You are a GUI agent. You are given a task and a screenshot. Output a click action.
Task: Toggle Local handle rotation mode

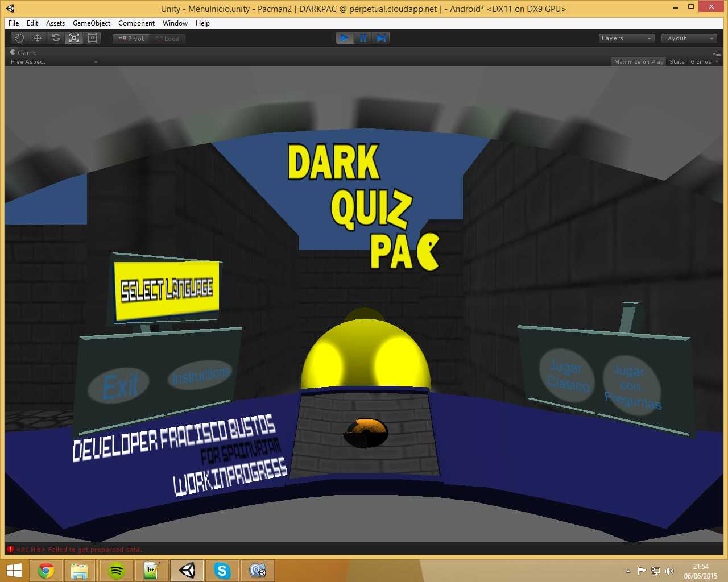point(168,39)
